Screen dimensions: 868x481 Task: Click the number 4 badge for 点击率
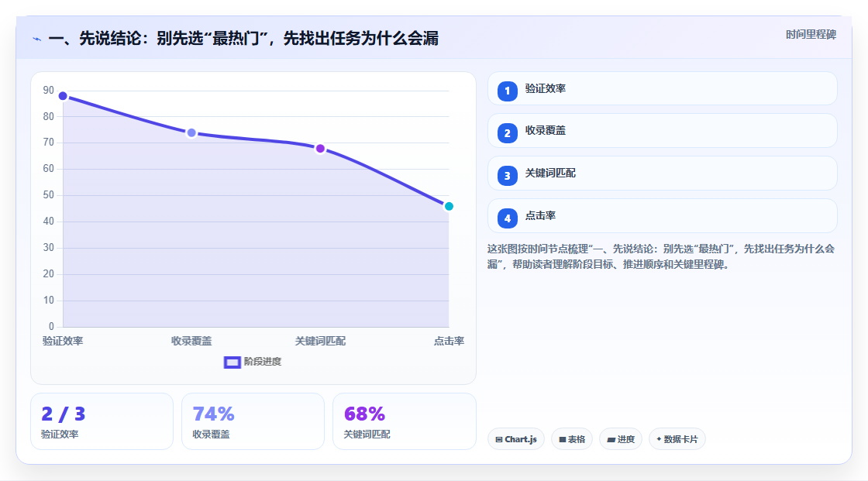(x=507, y=218)
